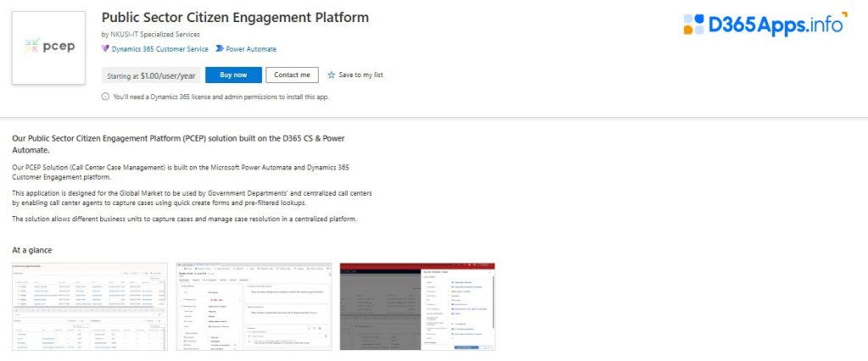
Task: Click the Buy now button
Action: pos(233,75)
